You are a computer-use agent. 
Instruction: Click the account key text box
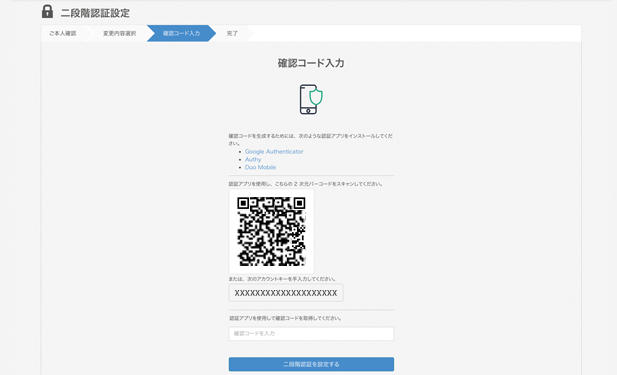pos(286,293)
